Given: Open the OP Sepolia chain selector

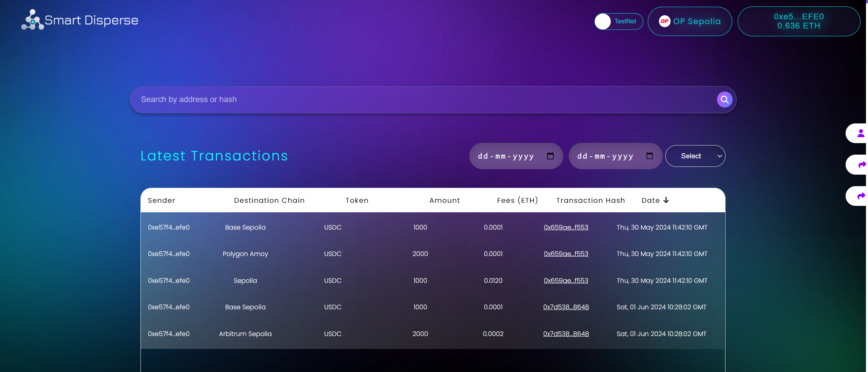Looking at the screenshot, I should (x=690, y=21).
